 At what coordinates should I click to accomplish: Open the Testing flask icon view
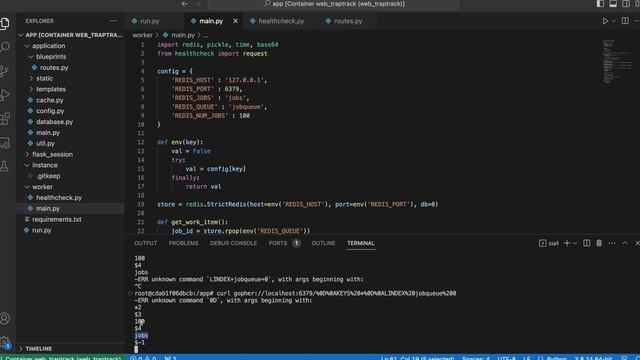point(5,166)
